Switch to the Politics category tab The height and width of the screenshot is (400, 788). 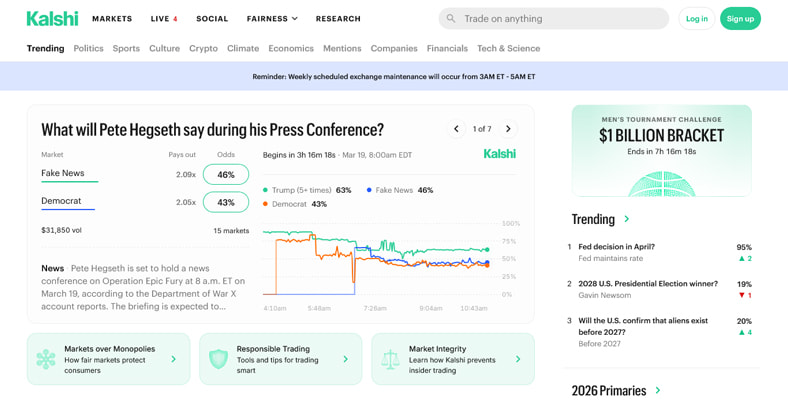(x=88, y=48)
